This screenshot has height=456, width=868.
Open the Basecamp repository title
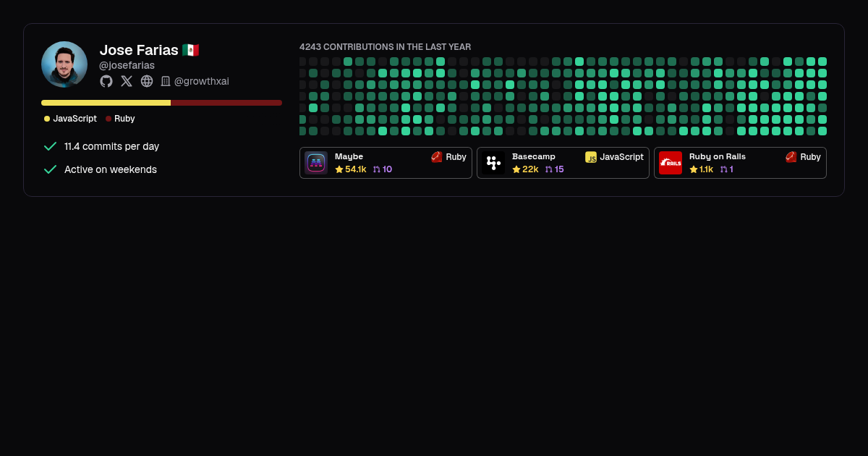534,156
